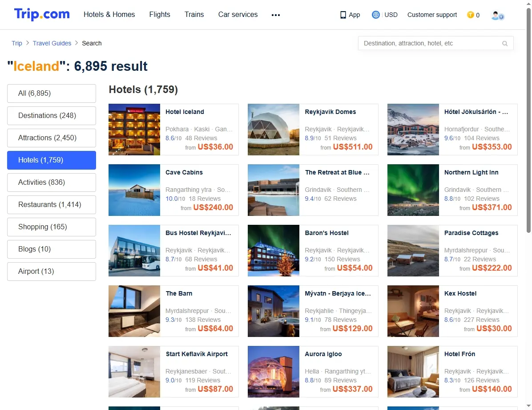This screenshot has height=410, width=532.
Task: Open Start Keflavík Airport photo
Action: [134, 372]
